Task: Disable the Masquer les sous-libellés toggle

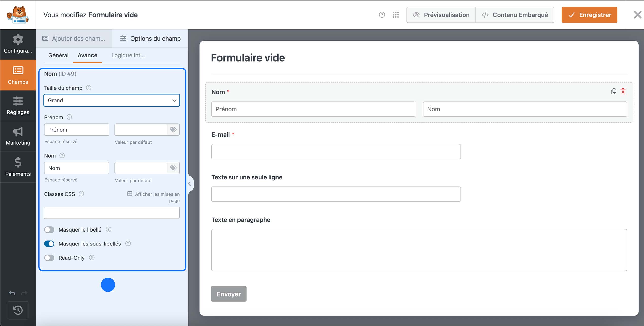Action: [x=49, y=244]
